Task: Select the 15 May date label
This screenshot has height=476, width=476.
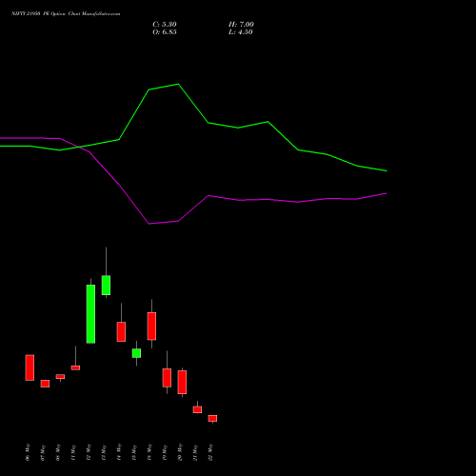Action: 134,452
